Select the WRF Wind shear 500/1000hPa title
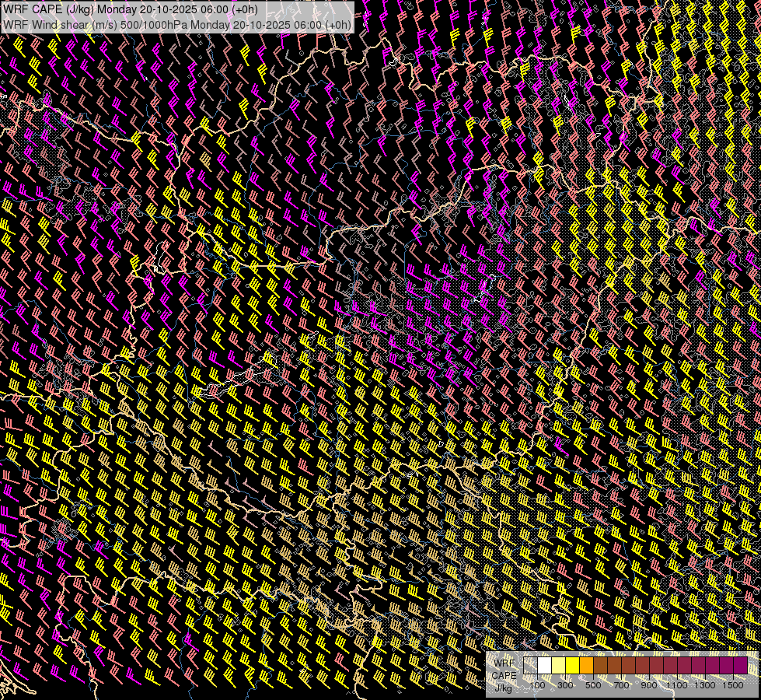Image resolution: width=761 pixels, height=700 pixels. pos(176,24)
